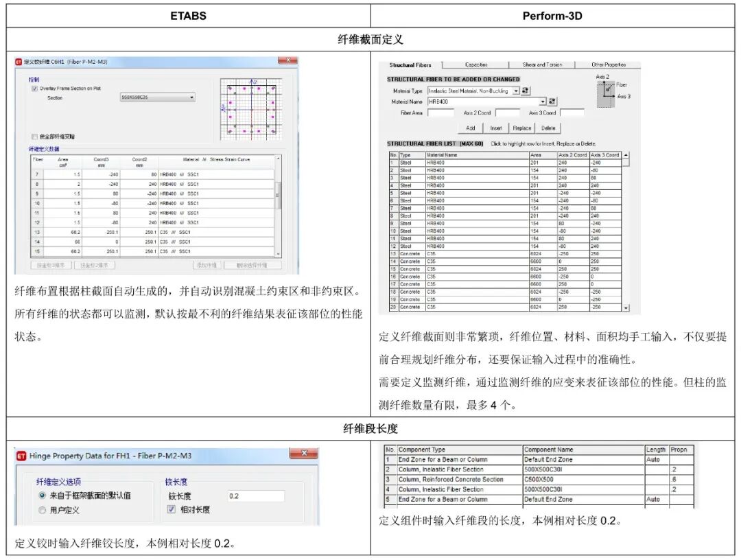The image size is (741, 560).
Task: Click inside the Fiber Area input field
Action: click(440, 113)
